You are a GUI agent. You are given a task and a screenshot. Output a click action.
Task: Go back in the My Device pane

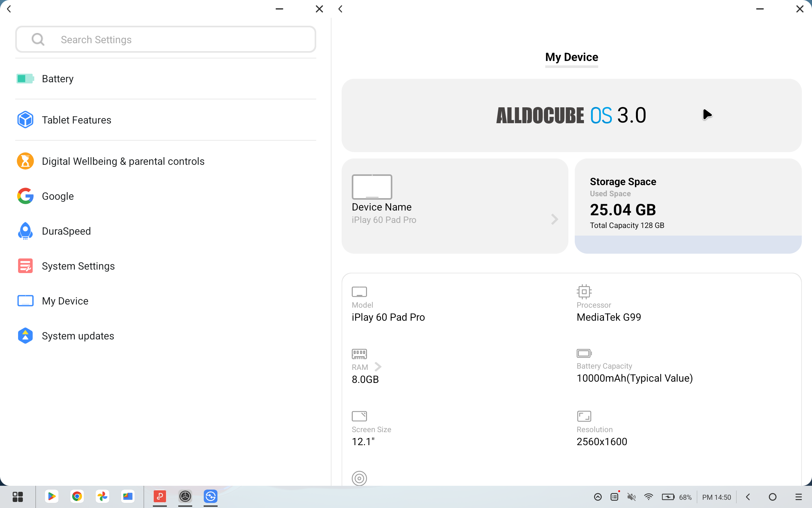pyautogui.click(x=341, y=9)
